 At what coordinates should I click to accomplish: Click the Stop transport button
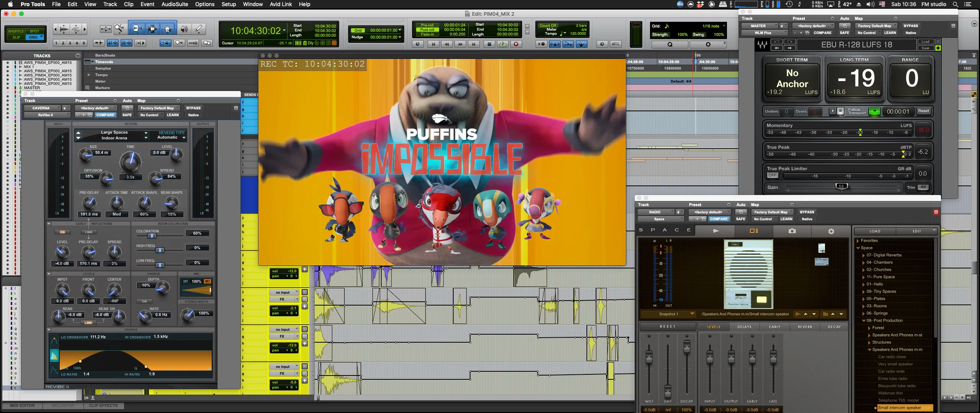[489, 44]
